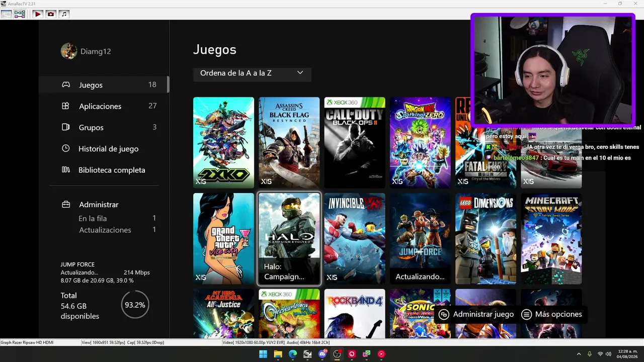
Task: Open Biblioteca completa
Action: 104,170
